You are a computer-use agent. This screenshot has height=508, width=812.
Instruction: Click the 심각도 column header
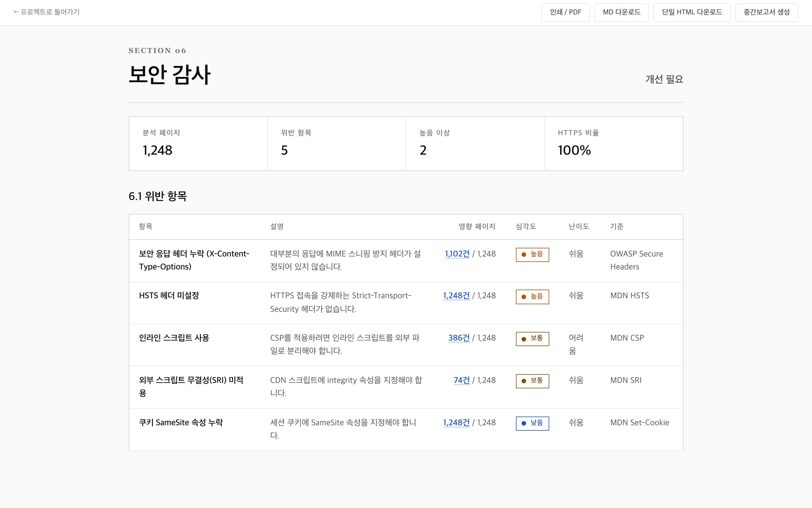[526, 226]
